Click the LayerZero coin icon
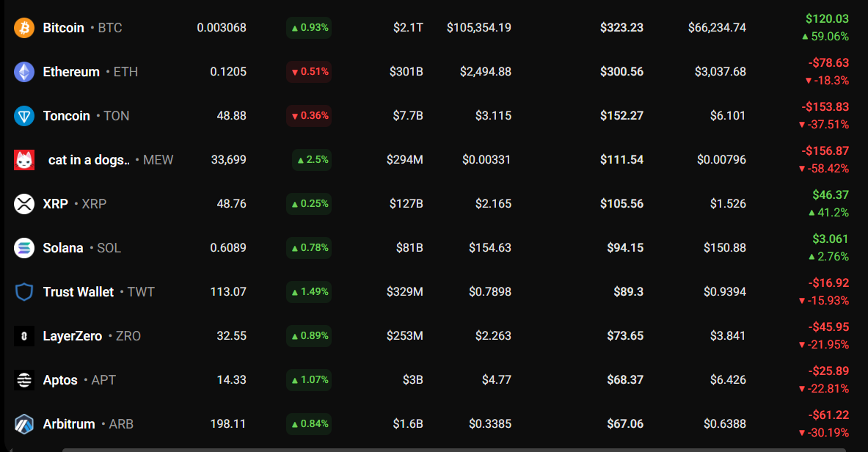 pos(24,336)
